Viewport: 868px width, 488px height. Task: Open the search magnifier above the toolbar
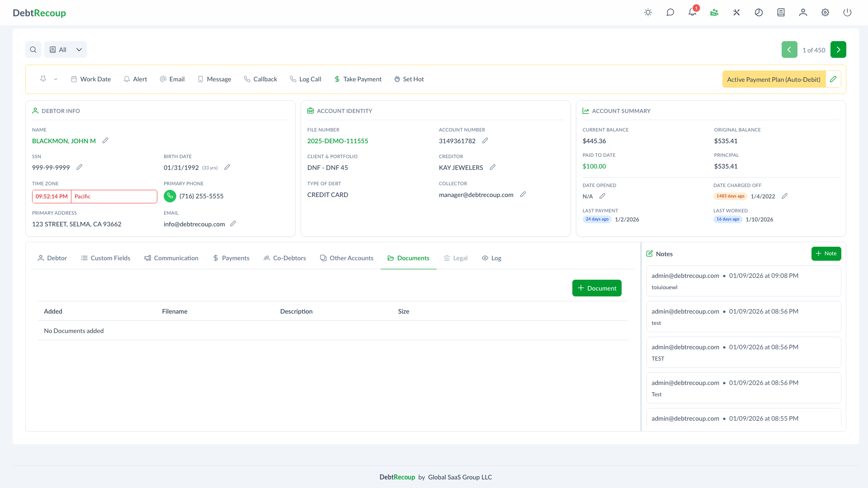click(x=33, y=49)
